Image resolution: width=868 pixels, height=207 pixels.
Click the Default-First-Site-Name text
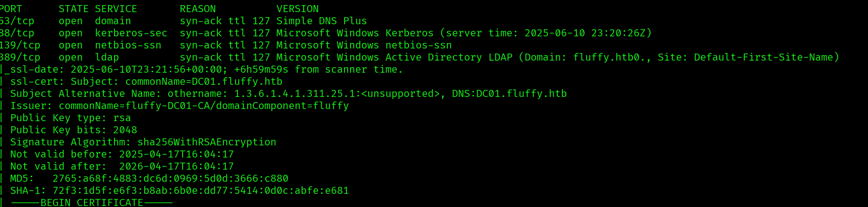coord(764,57)
